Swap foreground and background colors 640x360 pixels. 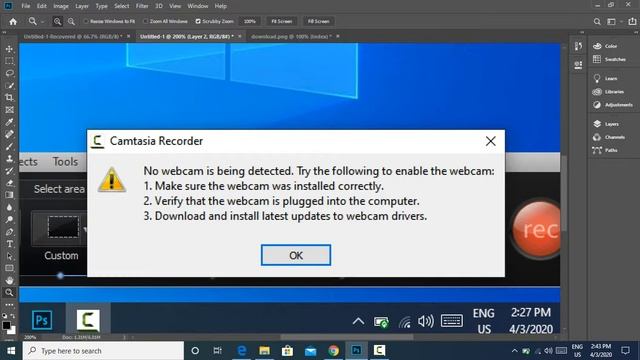13,316
